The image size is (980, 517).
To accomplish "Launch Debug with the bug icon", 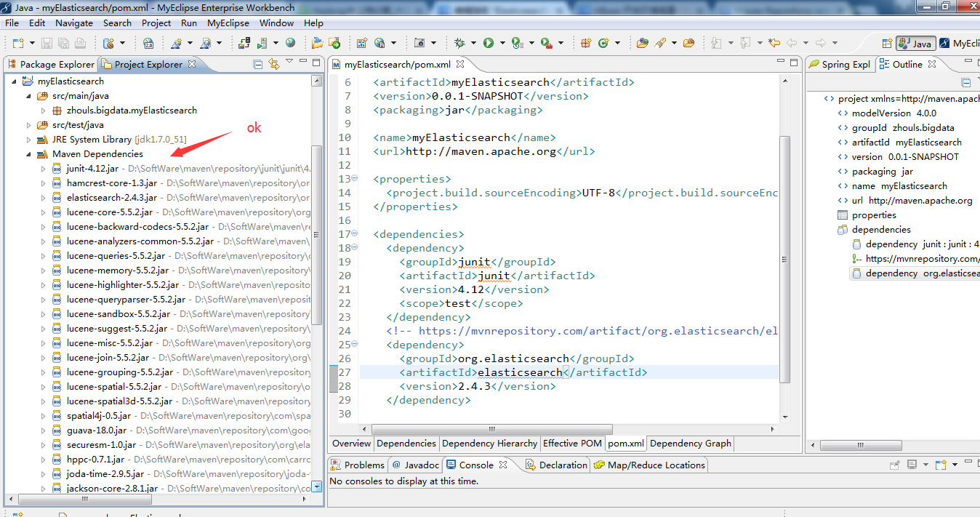I will click(459, 43).
